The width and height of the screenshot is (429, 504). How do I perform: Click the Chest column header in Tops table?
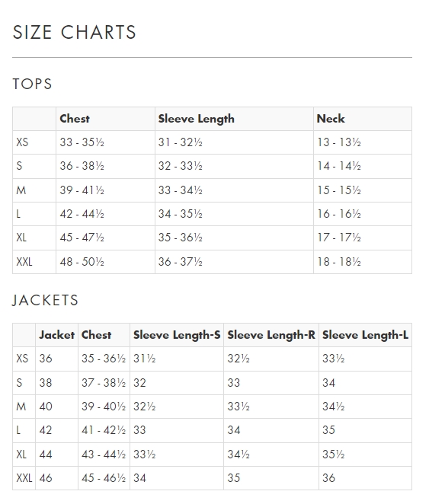(75, 119)
